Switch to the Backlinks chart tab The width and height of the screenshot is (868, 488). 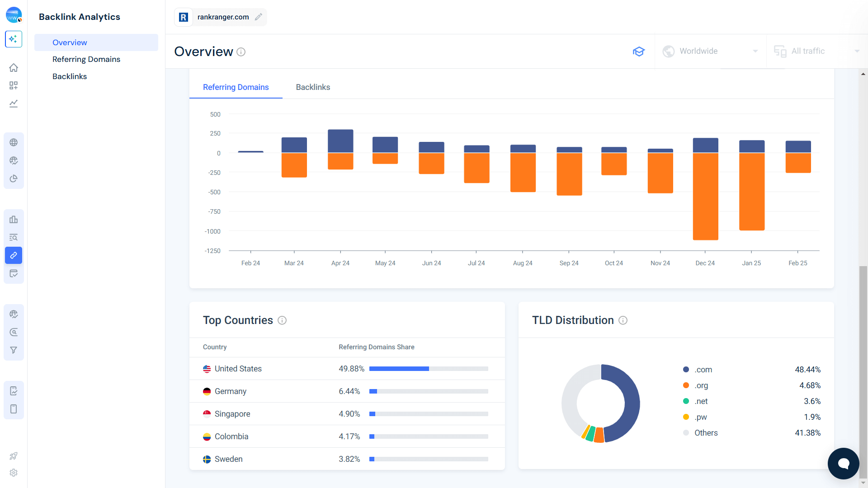click(313, 87)
